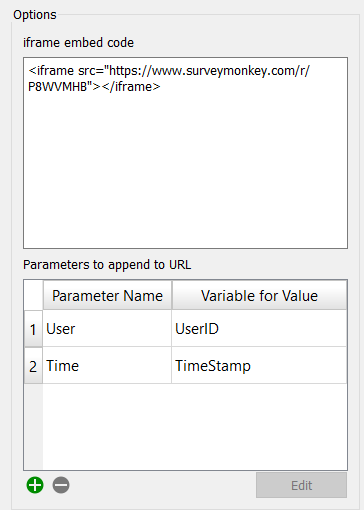Select the Time parameter name cell
364x510 pixels.
[x=107, y=366]
